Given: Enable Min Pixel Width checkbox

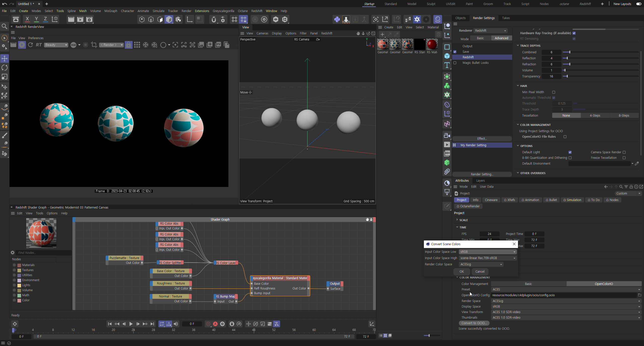Looking at the screenshot, I should click(554, 92).
